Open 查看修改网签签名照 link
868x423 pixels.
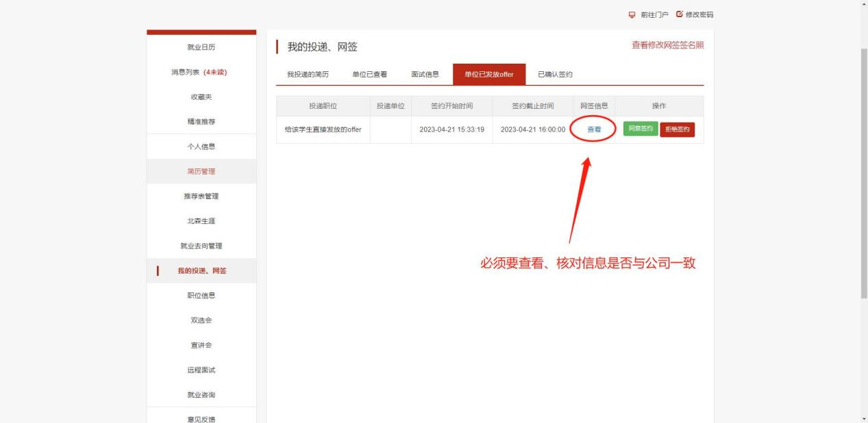(x=667, y=45)
